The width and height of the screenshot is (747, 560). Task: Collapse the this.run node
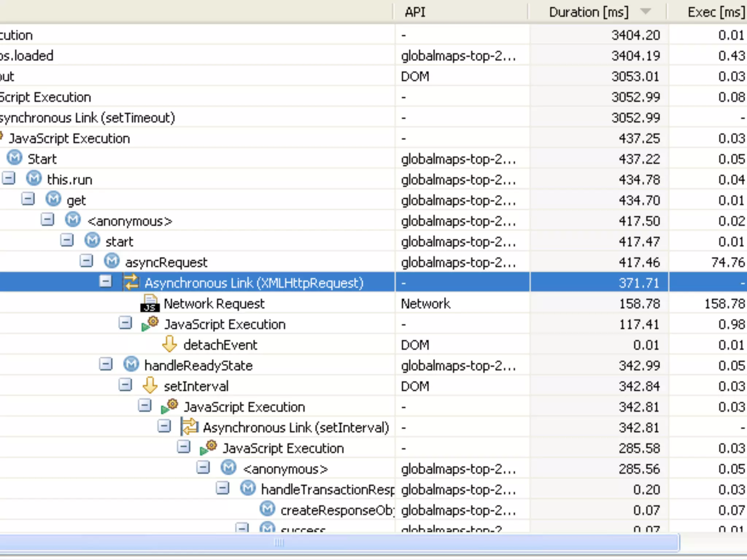point(8,178)
